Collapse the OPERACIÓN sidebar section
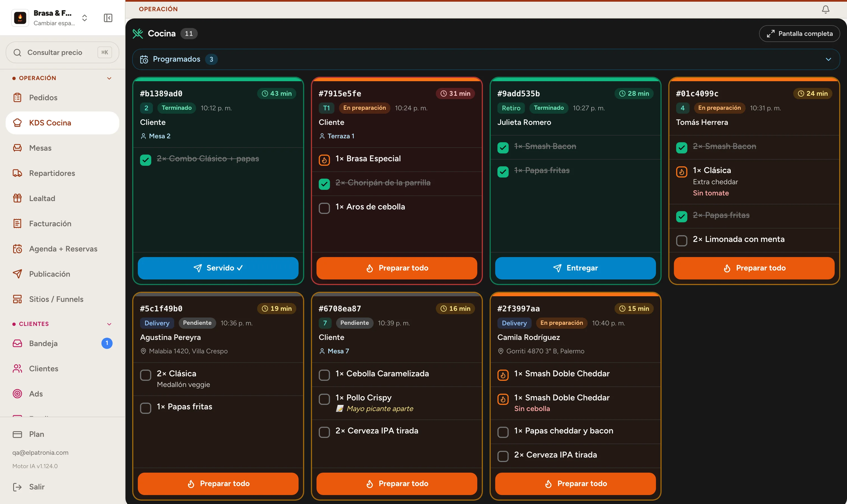This screenshot has height=504, width=847. (x=109, y=78)
